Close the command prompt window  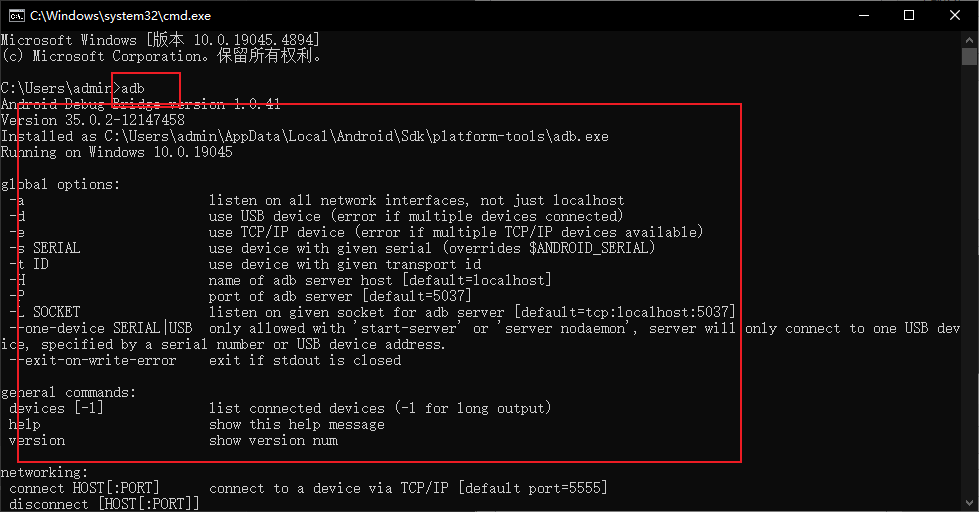click(955, 16)
